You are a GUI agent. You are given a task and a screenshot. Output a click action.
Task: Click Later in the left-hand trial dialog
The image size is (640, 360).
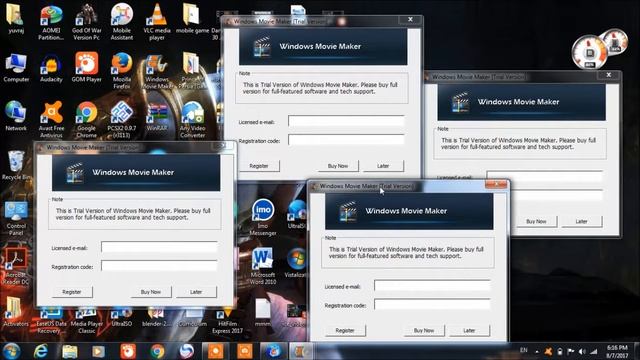(x=196, y=292)
